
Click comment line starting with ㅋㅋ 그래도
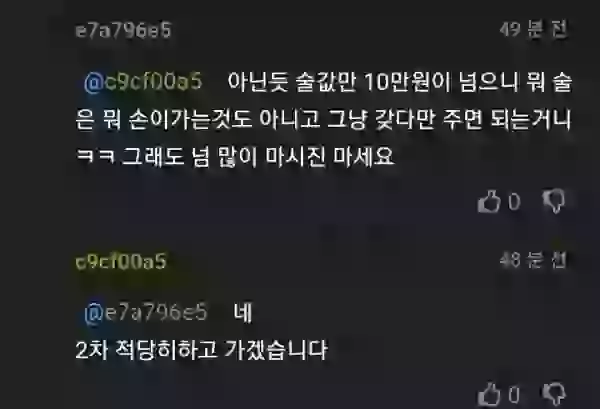click(x=235, y=156)
